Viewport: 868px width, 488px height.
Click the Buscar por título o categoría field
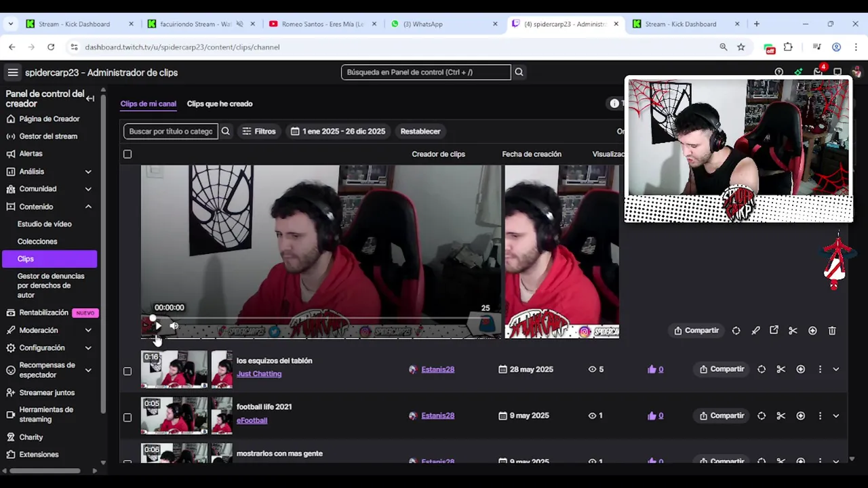pos(171,131)
